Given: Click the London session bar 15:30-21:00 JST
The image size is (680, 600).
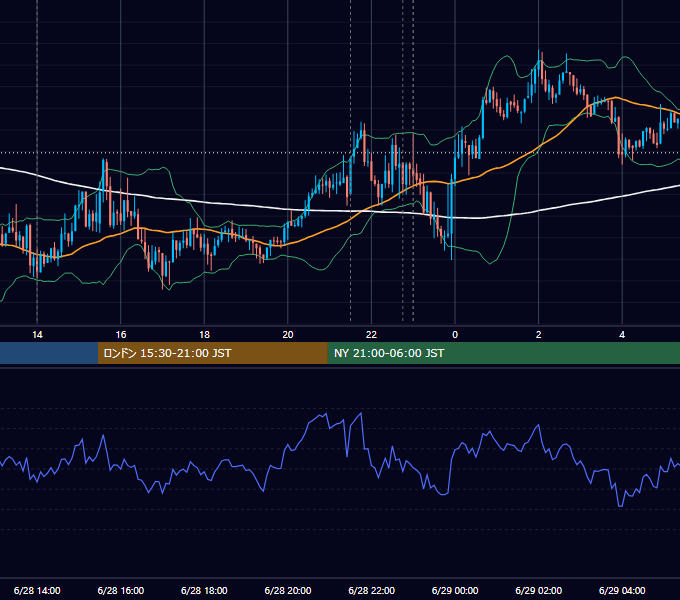Looking at the screenshot, I should click(x=212, y=353).
